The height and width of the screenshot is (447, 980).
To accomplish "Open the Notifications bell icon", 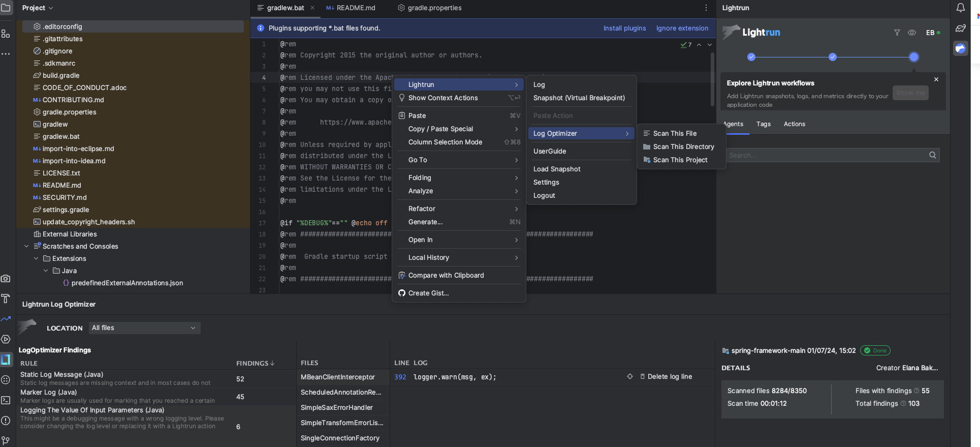I will point(960,8).
